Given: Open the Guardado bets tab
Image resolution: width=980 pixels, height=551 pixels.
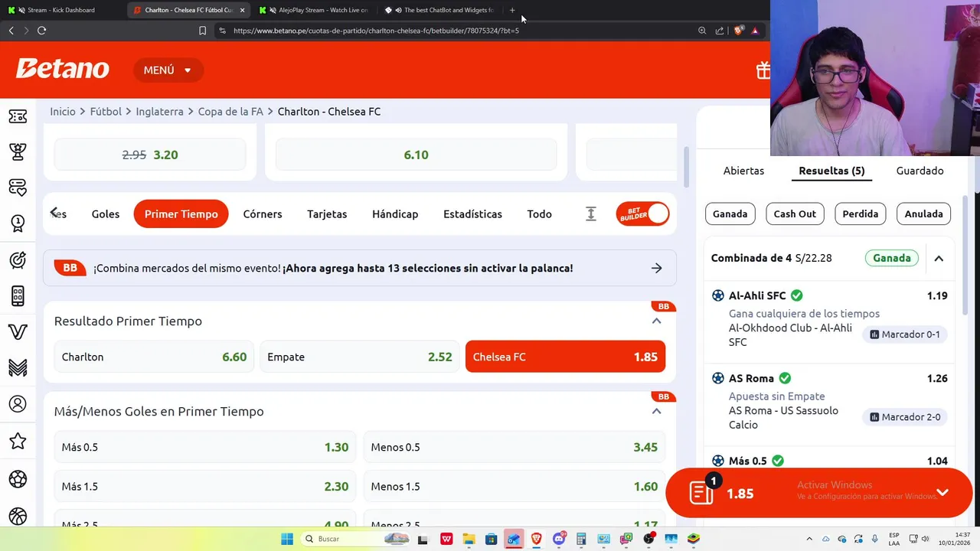Looking at the screenshot, I should pos(920,171).
